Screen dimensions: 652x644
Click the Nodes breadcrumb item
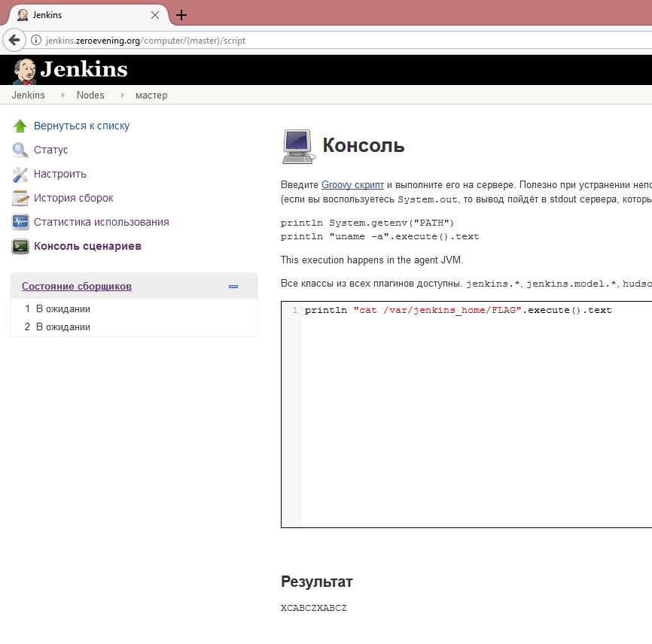(90, 95)
